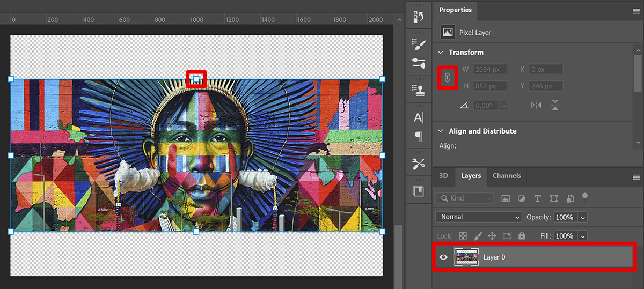Click the Opacity value field
The width and height of the screenshot is (644, 289).
coord(566,217)
